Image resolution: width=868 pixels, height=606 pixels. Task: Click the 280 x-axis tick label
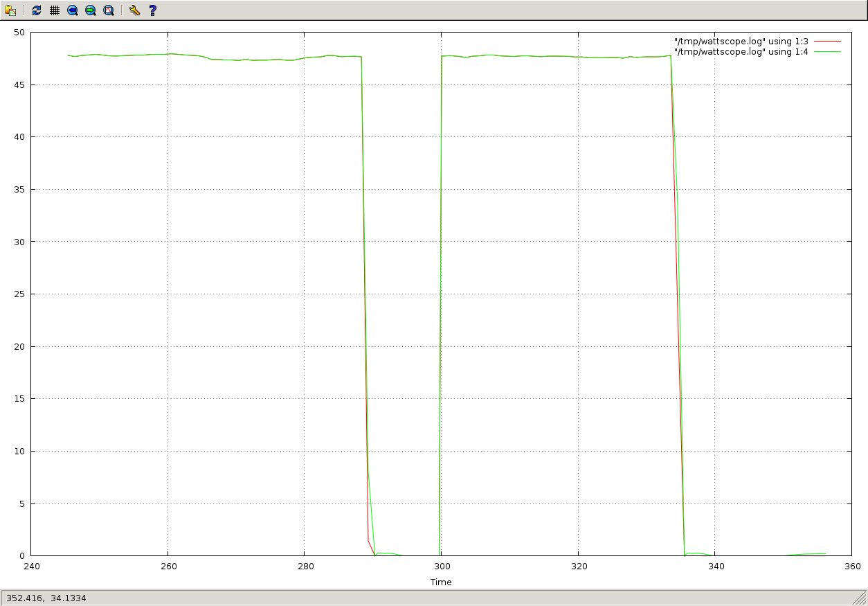tap(304, 566)
